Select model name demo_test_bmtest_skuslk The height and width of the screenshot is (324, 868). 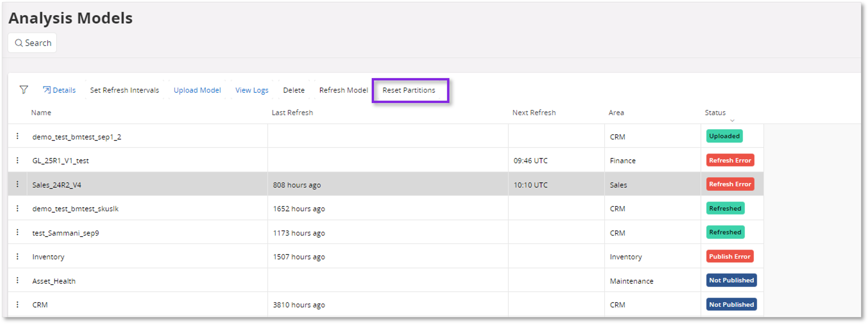[75, 209]
